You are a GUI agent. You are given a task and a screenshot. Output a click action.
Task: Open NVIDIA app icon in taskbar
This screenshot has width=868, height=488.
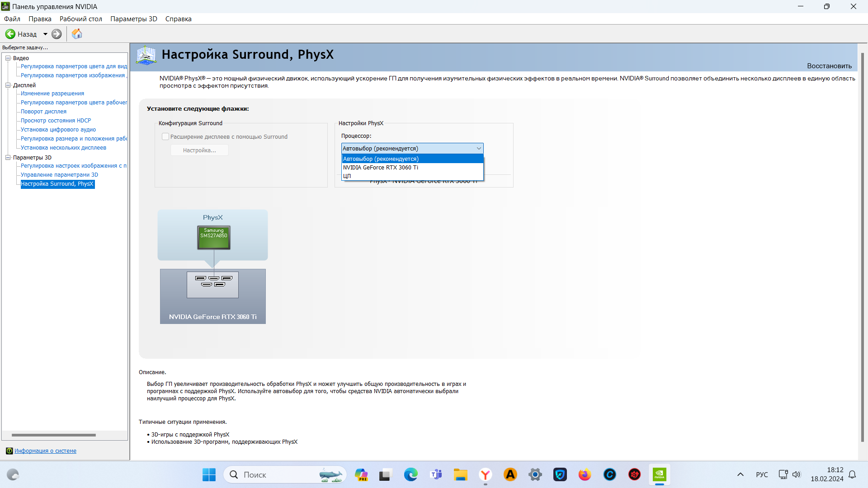659,474
